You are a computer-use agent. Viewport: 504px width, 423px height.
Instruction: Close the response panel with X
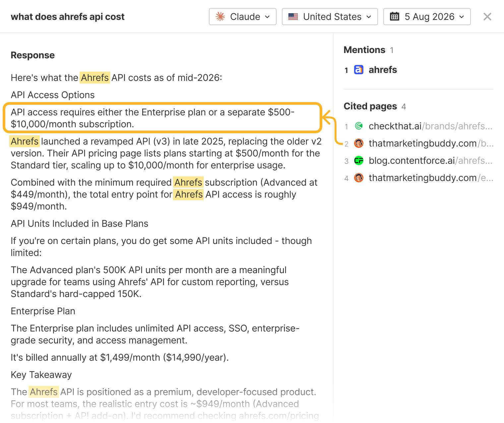(x=487, y=17)
